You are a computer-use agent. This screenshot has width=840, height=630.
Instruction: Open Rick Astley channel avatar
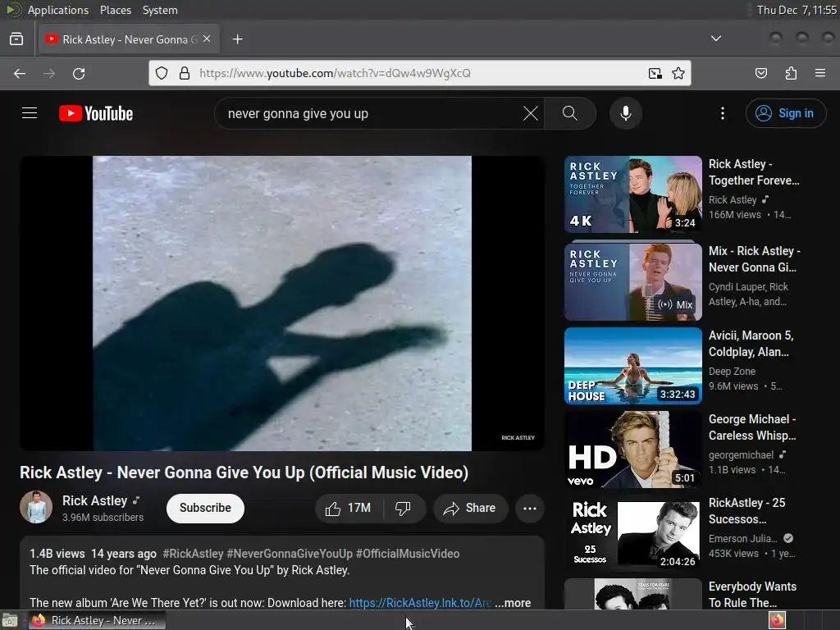click(36, 507)
